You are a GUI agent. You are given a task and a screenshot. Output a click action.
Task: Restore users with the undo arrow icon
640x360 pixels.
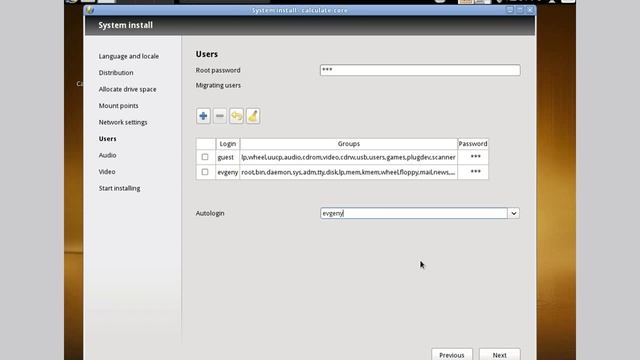[x=236, y=116]
